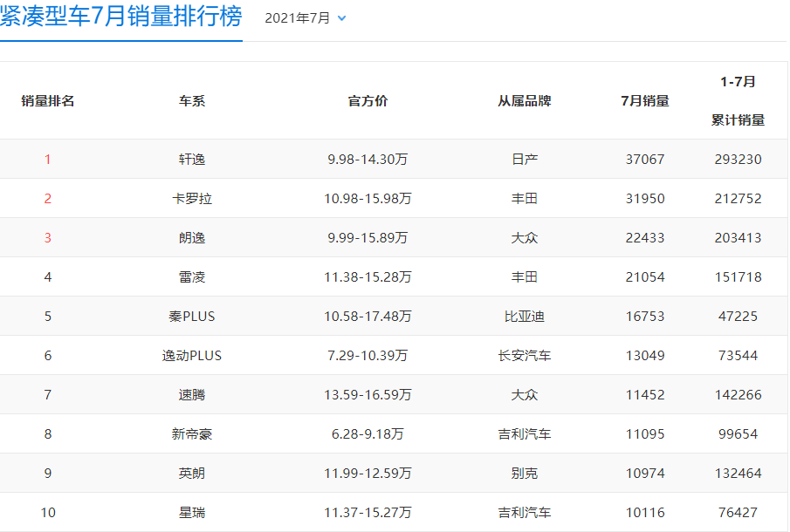Image resolution: width=790 pixels, height=532 pixels.
Task: Click the car series name 英朗
Action: click(192, 473)
